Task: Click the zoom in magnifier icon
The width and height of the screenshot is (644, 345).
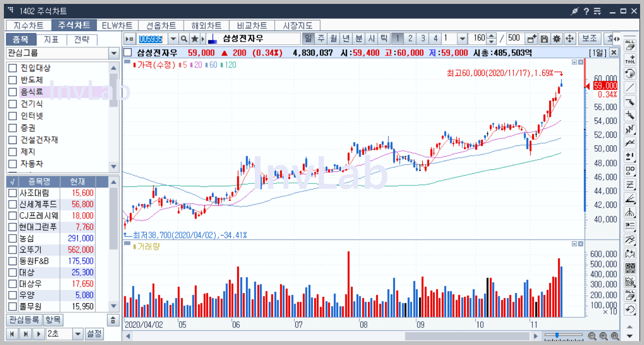Action: pyautogui.click(x=604, y=336)
